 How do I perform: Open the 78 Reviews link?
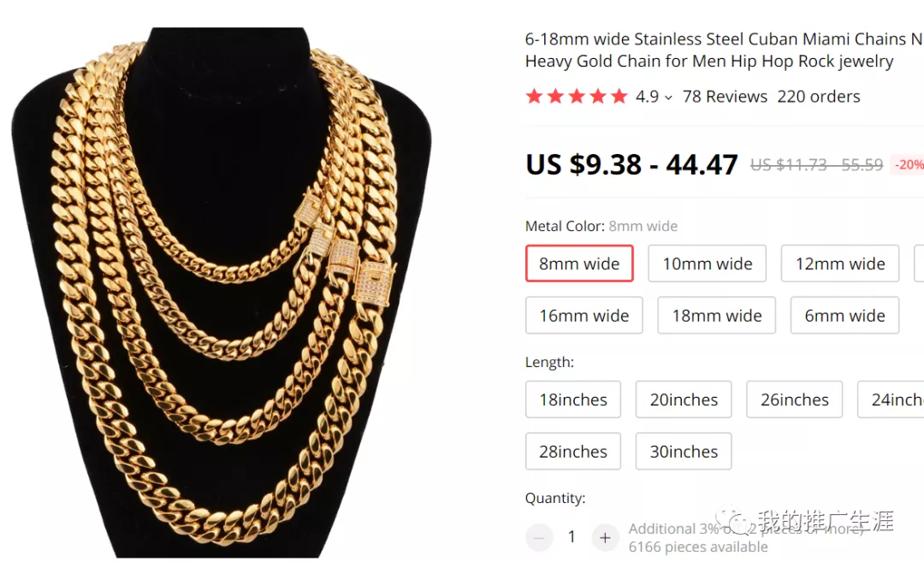point(725,97)
